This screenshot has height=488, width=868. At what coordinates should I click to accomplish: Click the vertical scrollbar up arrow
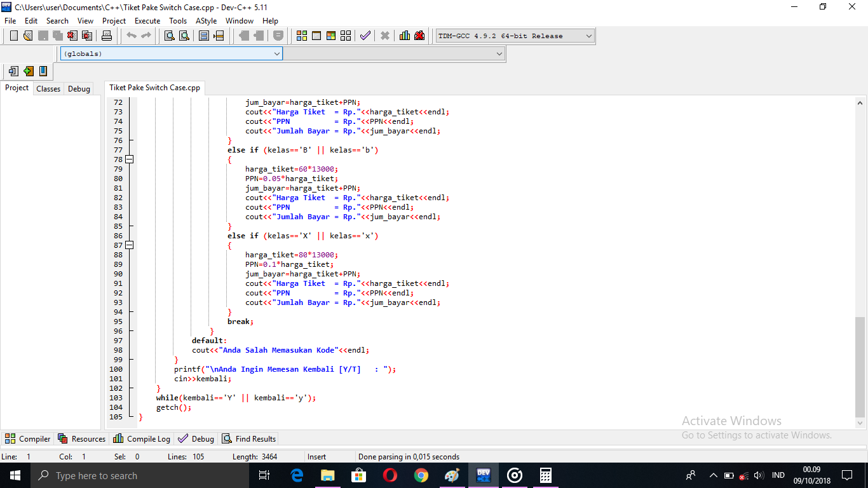pyautogui.click(x=860, y=102)
